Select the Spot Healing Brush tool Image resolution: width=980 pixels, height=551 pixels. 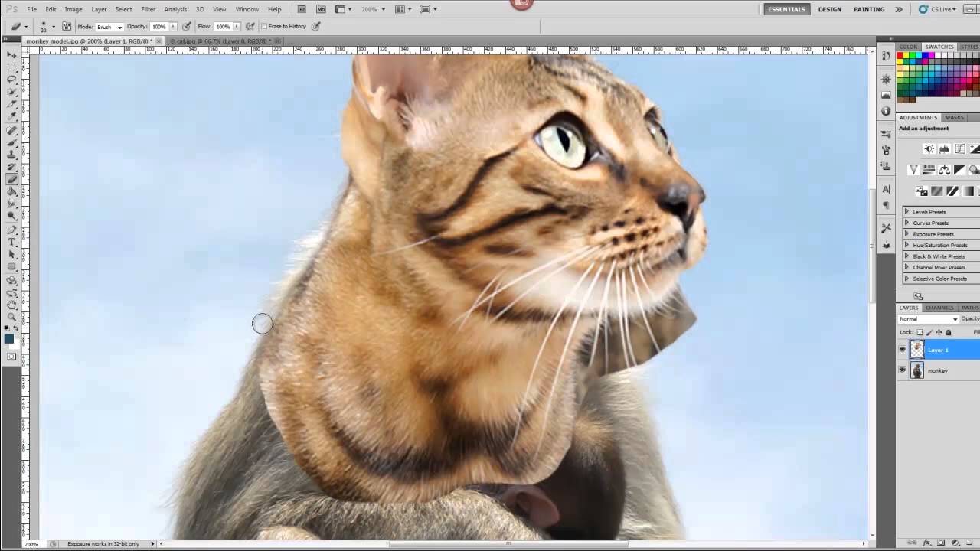[x=11, y=131]
